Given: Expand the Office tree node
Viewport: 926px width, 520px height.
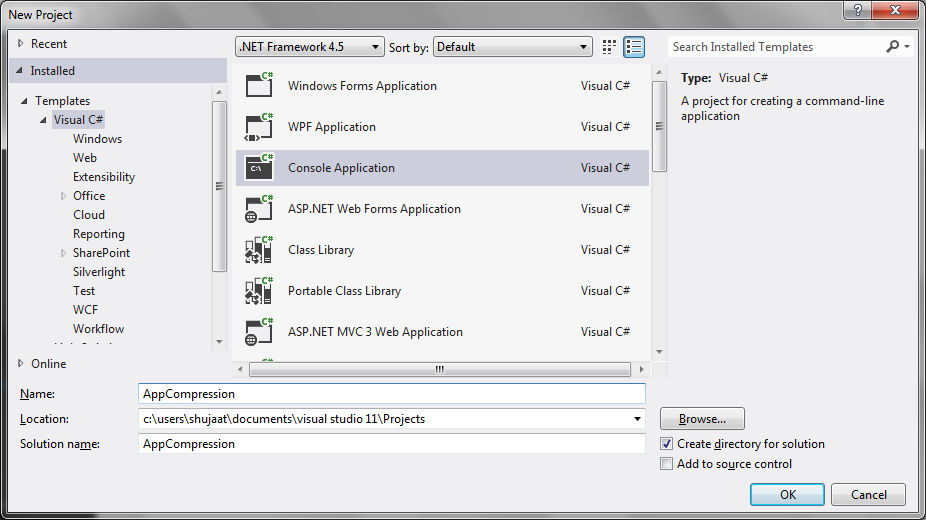Looking at the screenshot, I should coord(63,196).
